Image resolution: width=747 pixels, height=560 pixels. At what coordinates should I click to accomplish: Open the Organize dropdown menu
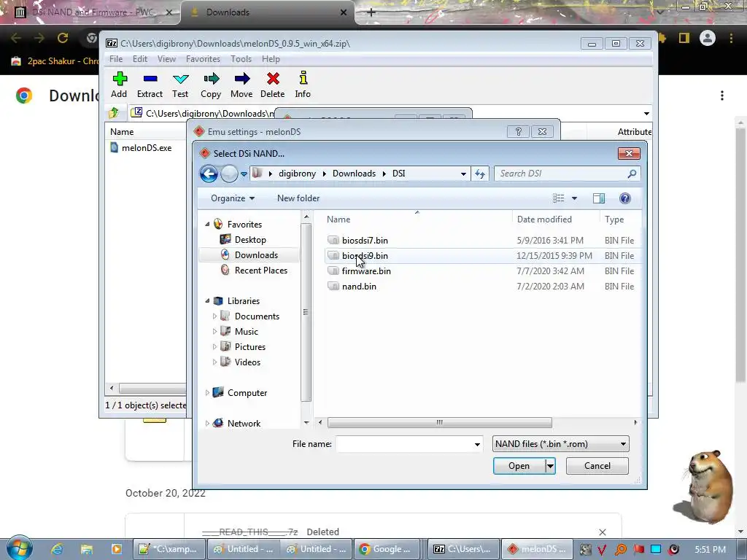pos(233,198)
